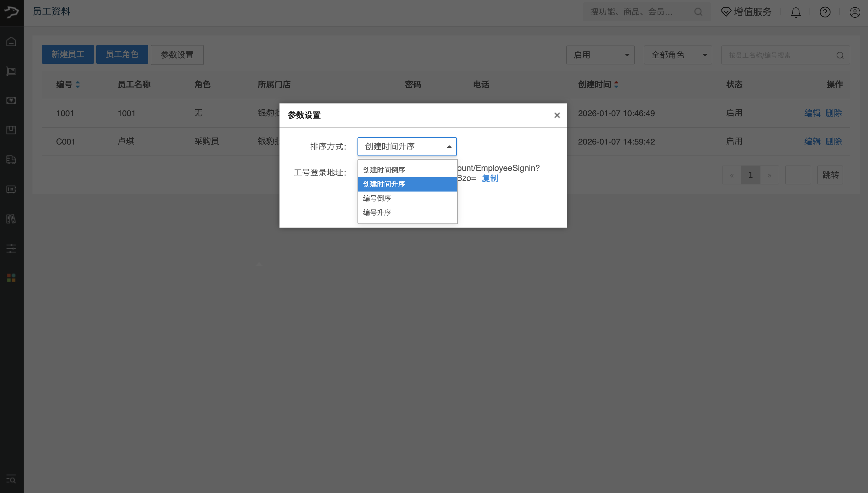The image size is (868, 493).
Task: Open the finance (¥) icon in sidebar
Action: pos(11,100)
